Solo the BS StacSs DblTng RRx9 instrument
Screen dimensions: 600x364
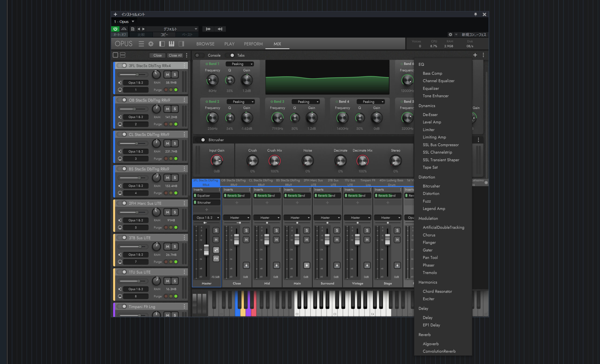pos(175,178)
